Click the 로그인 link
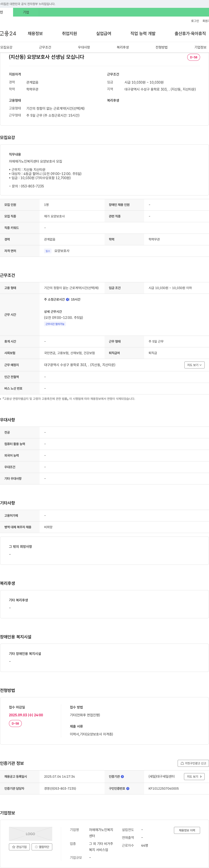 (195, 21)
